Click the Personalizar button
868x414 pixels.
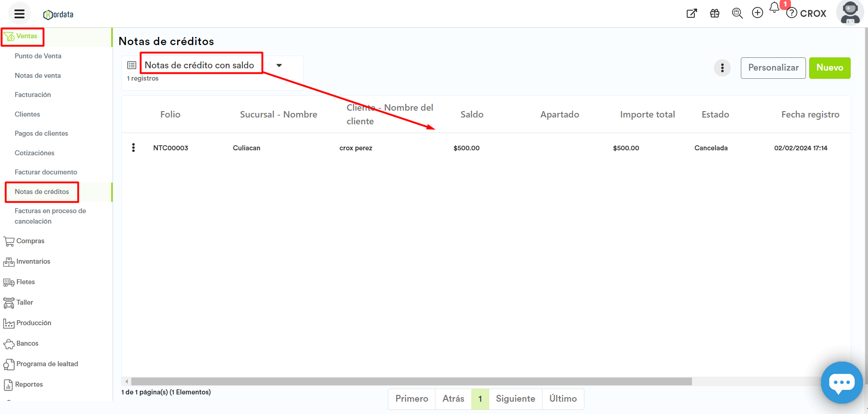coord(773,68)
